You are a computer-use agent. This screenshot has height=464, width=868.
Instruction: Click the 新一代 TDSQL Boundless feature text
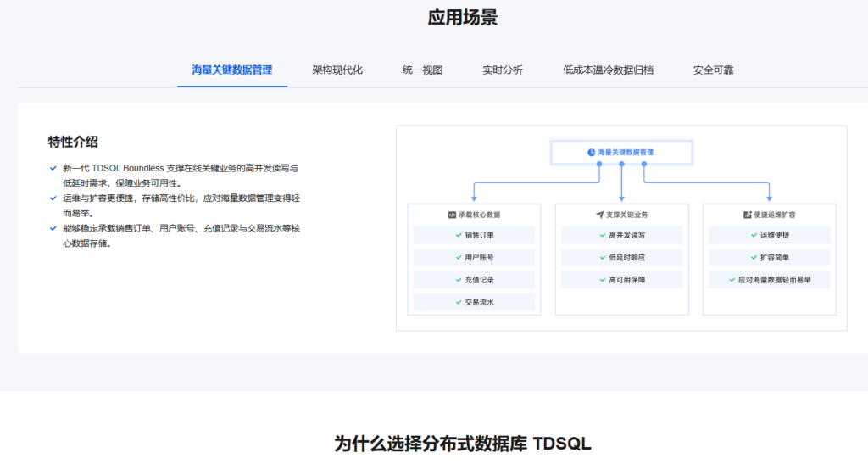coord(181,176)
